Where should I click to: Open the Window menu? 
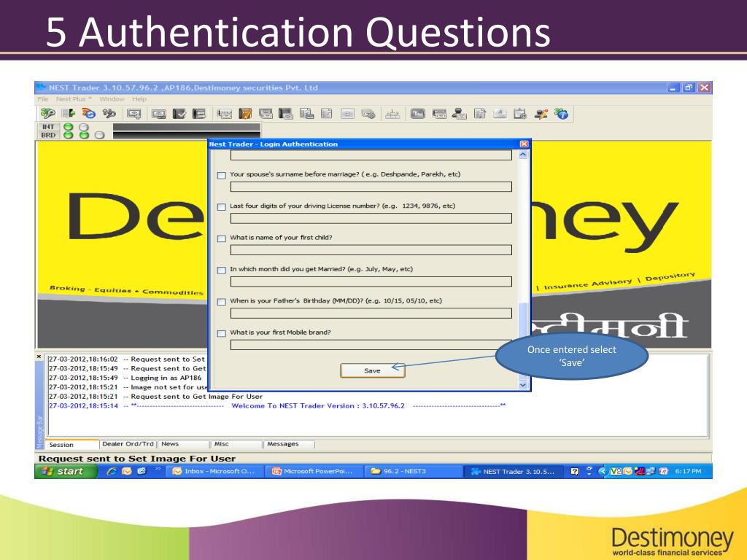(x=112, y=99)
